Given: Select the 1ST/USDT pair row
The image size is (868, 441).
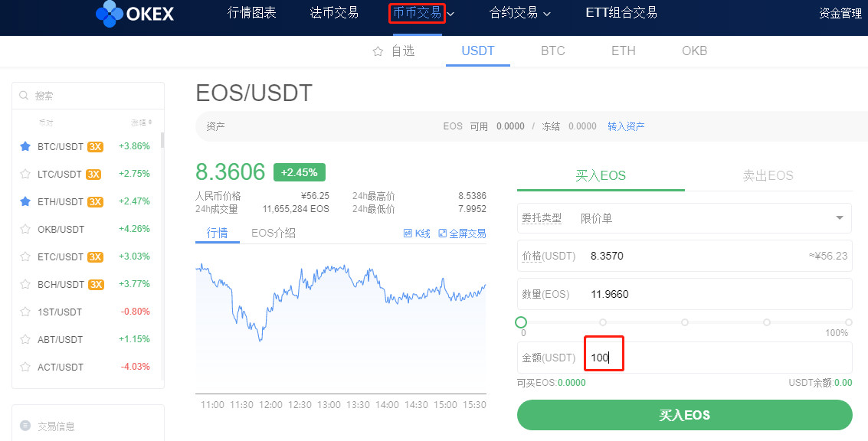Looking at the screenshot, I should pos(87,312).
